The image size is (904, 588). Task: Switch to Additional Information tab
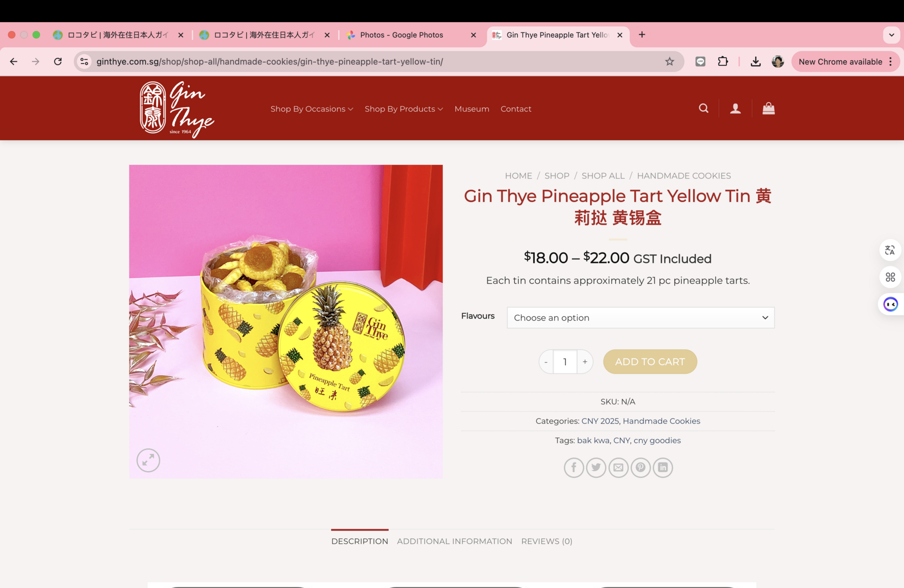[454, 541]
